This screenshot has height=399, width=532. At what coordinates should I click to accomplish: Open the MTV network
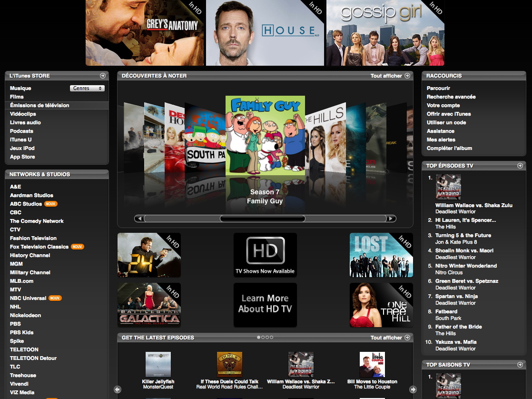[15, 289]
